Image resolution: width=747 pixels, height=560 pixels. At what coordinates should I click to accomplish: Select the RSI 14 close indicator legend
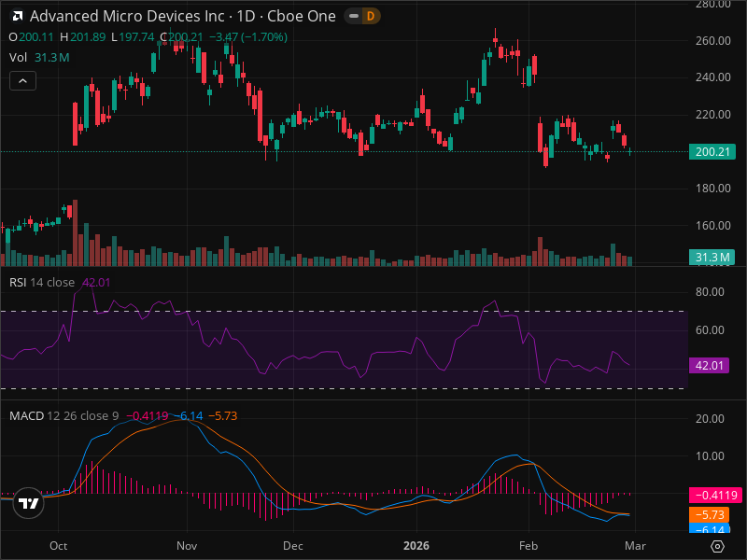click(42, 283)
